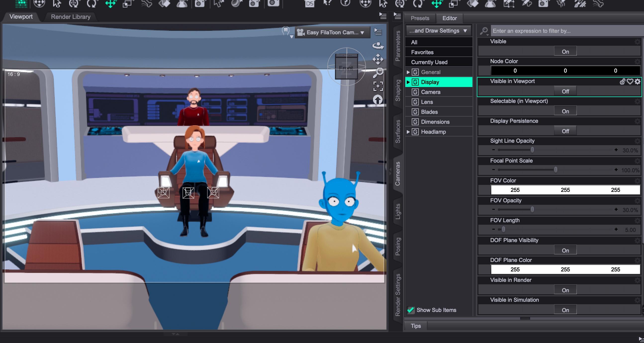644x343 pixels.
Task: Select the Currently Used filter
Action: click(429, 62)
